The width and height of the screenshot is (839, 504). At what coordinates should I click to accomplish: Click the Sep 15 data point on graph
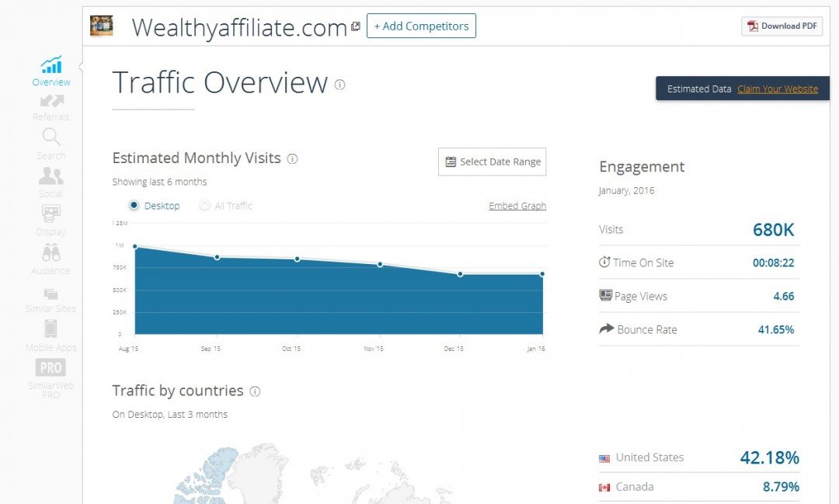pos(218,257)
